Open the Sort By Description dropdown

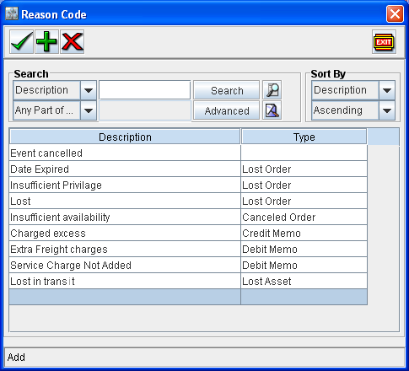tap(387, 90)
